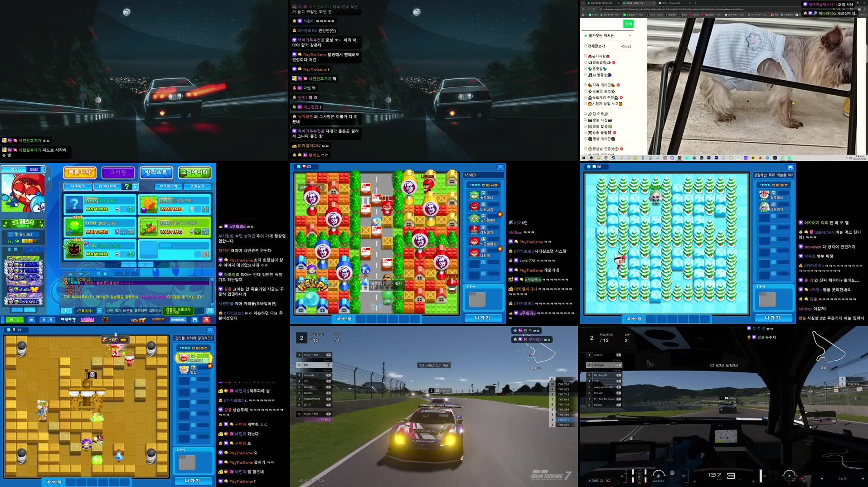The width and height of the screenshot is (868, 487).
Task: Toggle the lobby chat speaker icon
Action: [x=66, y=310]
